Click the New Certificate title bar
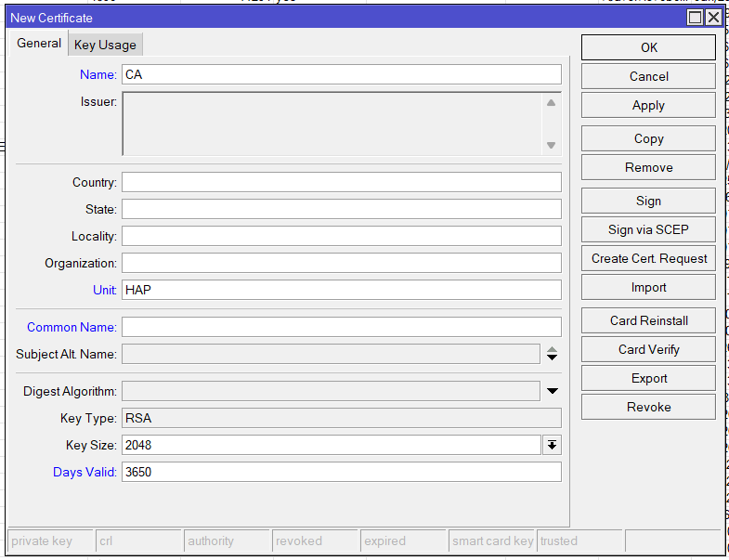This screenshot has height=560, width=729. click(346, 18)
